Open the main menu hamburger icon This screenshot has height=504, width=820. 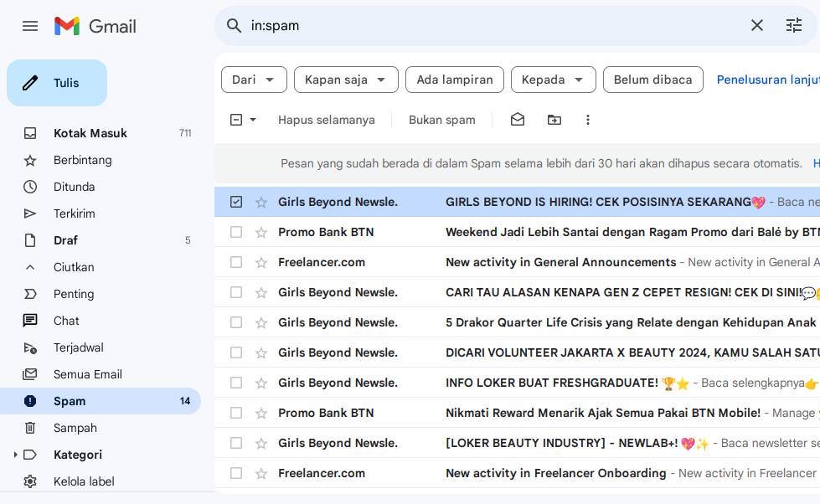point(30,26)
